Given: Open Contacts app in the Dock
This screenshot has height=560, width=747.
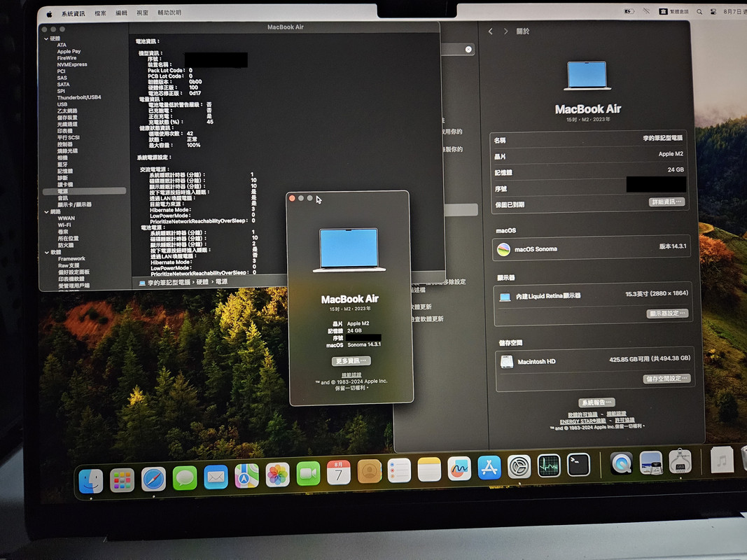Looking at the screenshot, I should pos(369,472).
